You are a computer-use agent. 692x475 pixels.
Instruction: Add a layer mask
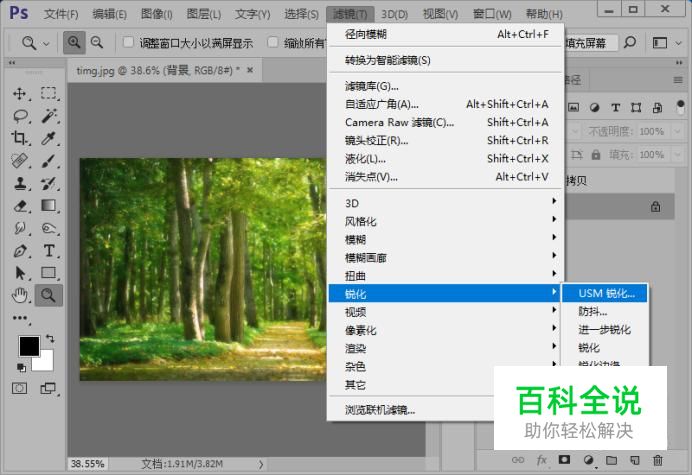click(564, 460)
